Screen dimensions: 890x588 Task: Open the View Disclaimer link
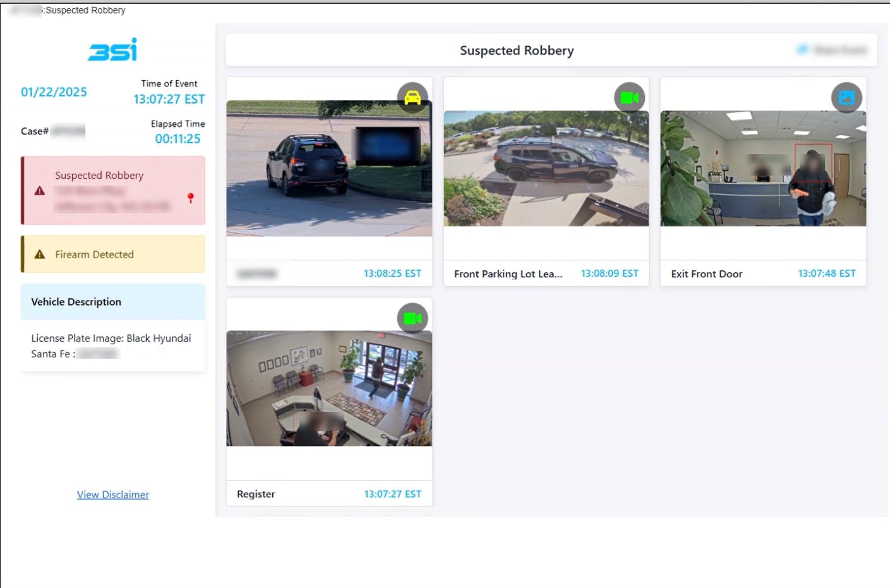(113, 495)
